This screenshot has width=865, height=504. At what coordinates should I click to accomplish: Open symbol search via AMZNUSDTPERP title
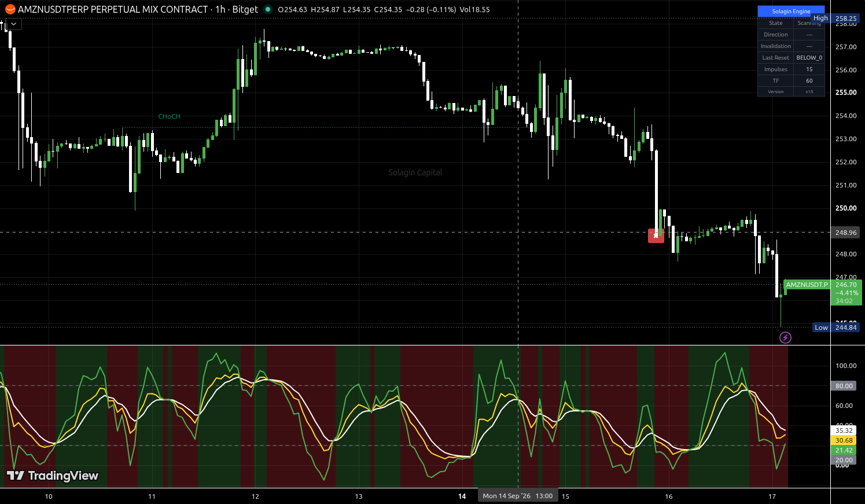113,9
